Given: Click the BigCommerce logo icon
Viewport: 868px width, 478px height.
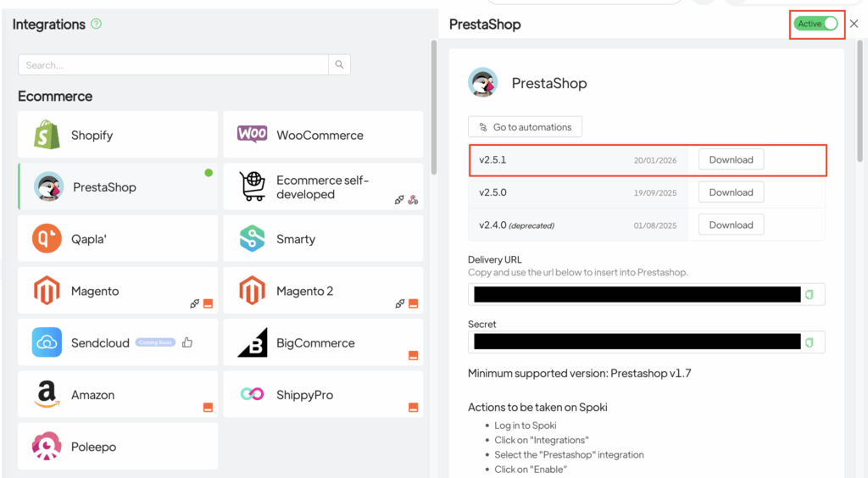Looking at the screenshot, I should pyautogui.click(x=252, y=342).
